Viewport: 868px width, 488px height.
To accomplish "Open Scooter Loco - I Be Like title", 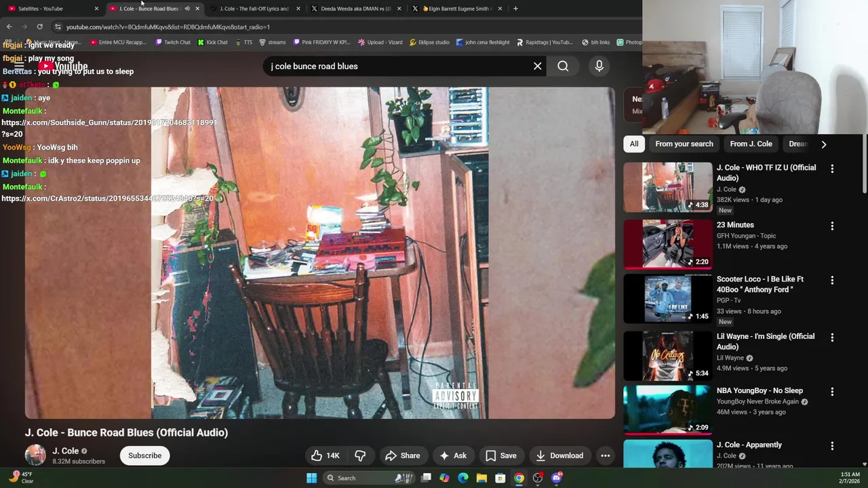I will tap(760, 284).
